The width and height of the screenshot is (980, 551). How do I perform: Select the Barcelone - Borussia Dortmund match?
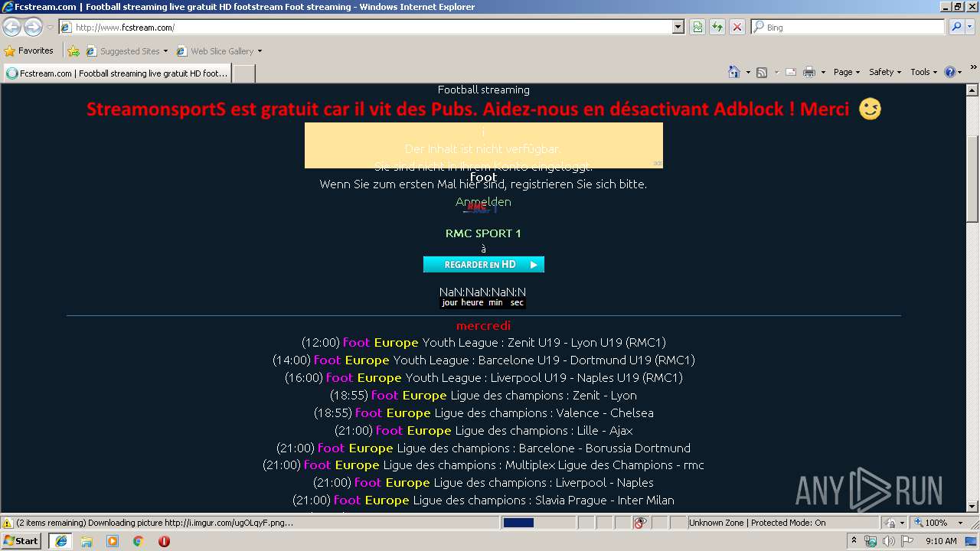click(x=483, y=448)
